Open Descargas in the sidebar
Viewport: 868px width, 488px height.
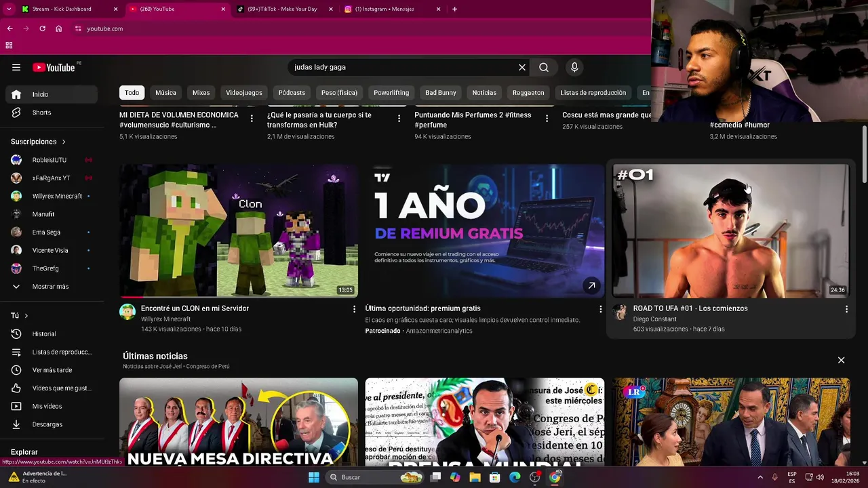[x=53, y=424]
